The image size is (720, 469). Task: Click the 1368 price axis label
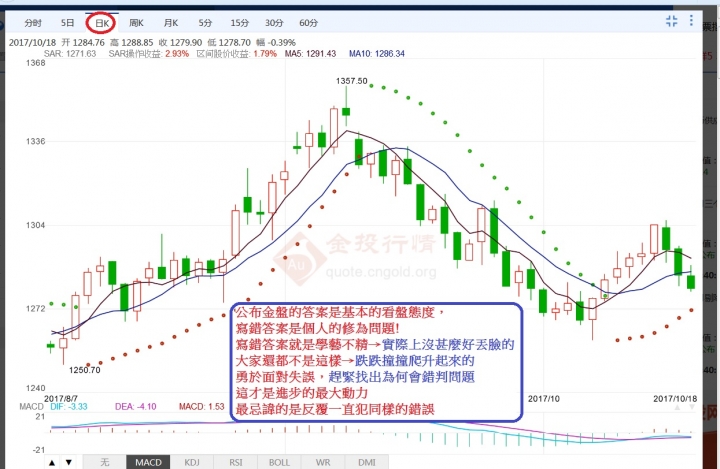coord(35,63)
